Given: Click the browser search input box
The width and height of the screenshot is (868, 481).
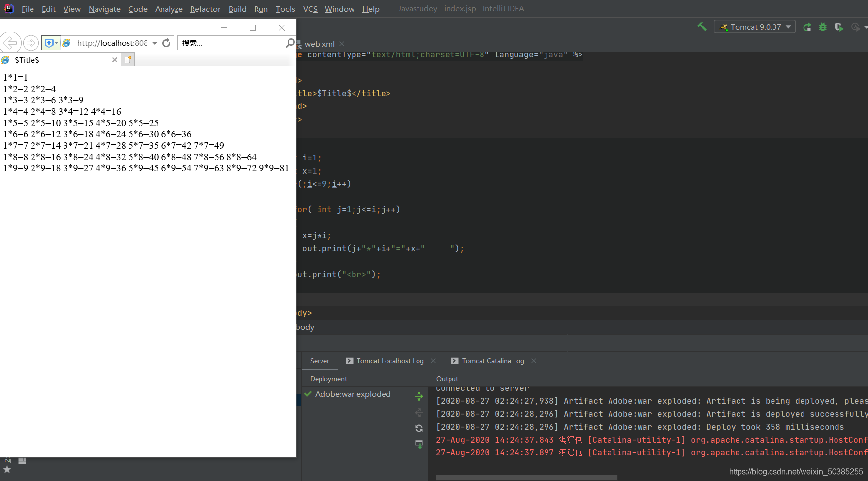Looking at the screenshot, I should tap(231, 43).
